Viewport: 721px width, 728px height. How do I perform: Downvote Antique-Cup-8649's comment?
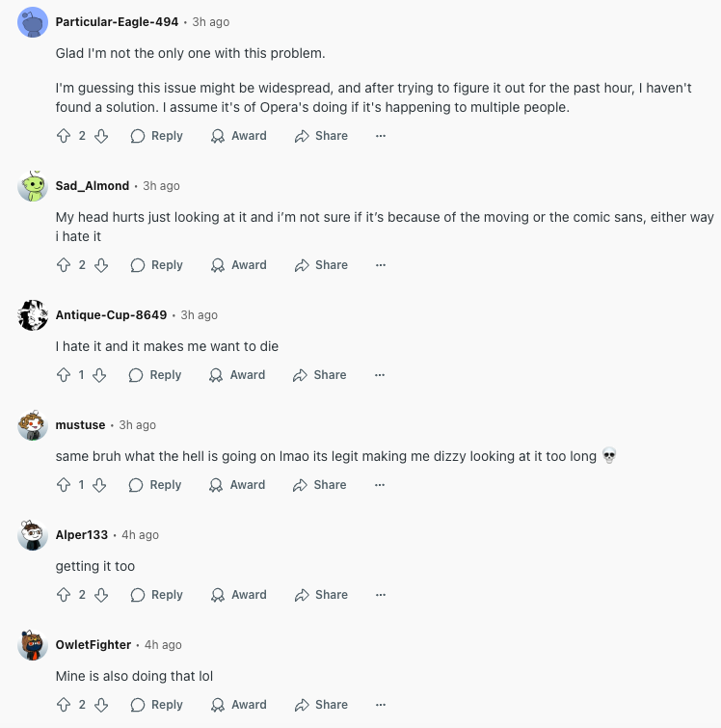(x=99, y=375)
